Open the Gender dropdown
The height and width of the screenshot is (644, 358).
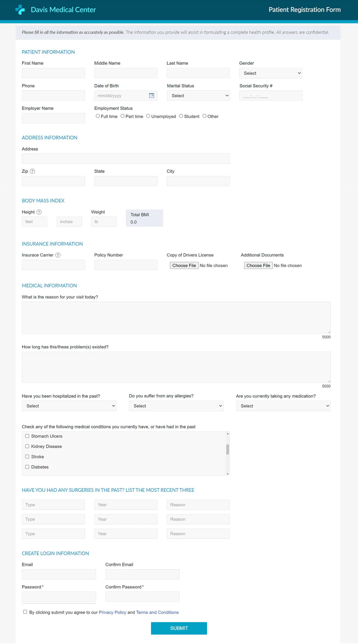coord(270,73)
